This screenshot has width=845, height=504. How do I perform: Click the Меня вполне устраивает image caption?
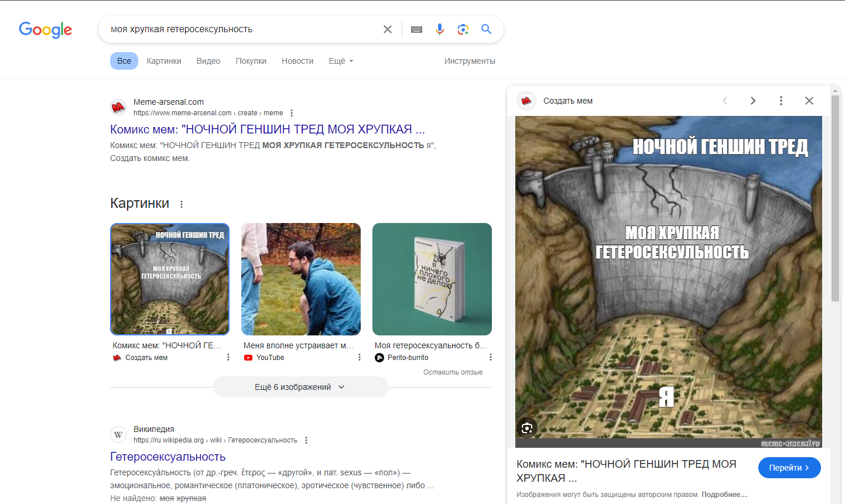click(x=299, y=345)
